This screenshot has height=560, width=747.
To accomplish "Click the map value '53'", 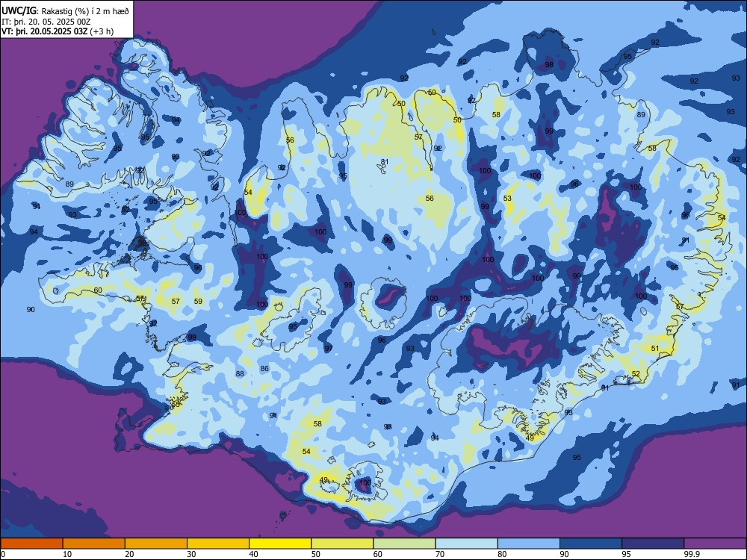I will [x=507, y=199].
